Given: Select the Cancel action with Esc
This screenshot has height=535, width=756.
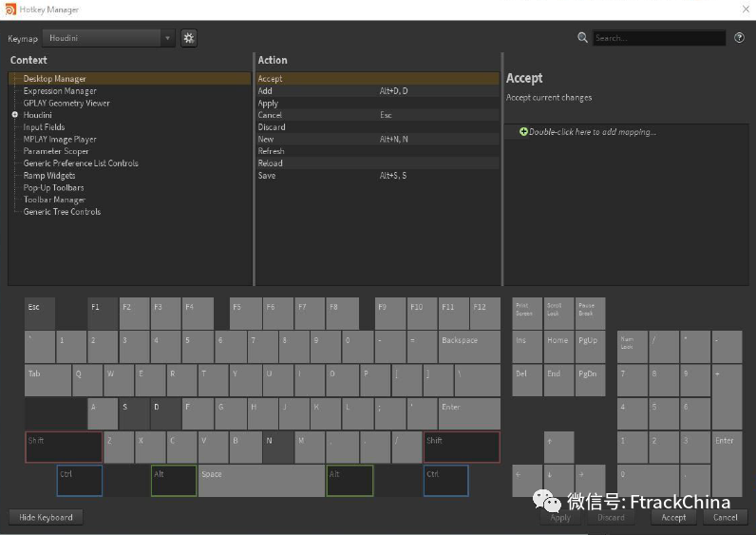Looking at the screenshot, I should 378,115.
